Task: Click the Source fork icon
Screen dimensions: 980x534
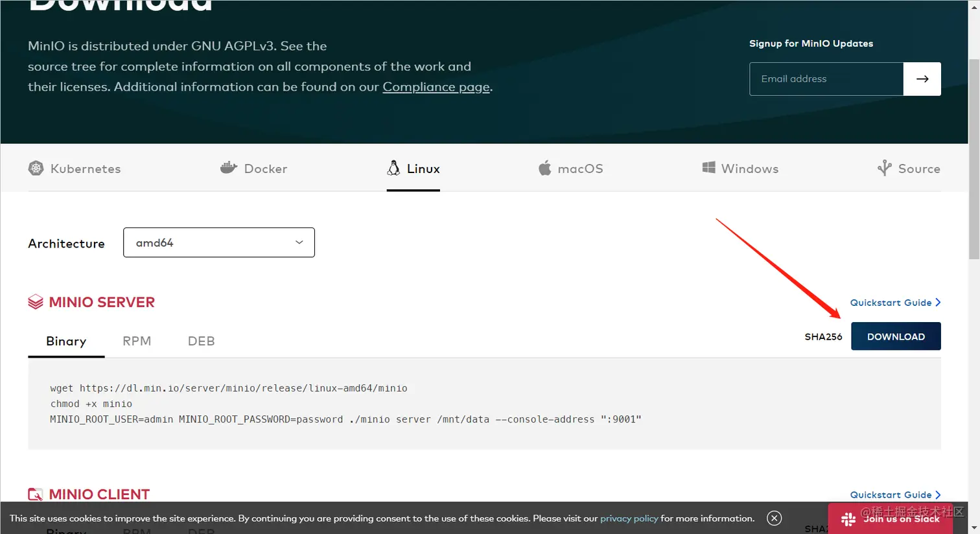Action: (884, 168)
